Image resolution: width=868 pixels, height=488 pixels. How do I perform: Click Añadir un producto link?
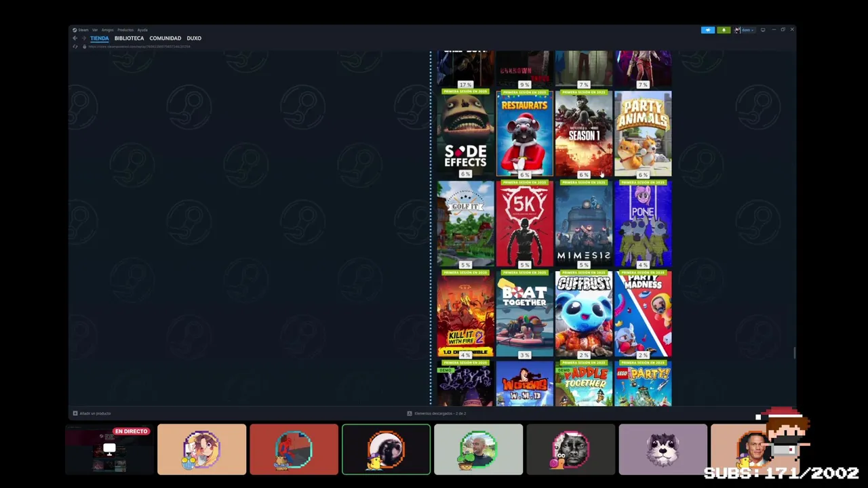click(95, 413)
